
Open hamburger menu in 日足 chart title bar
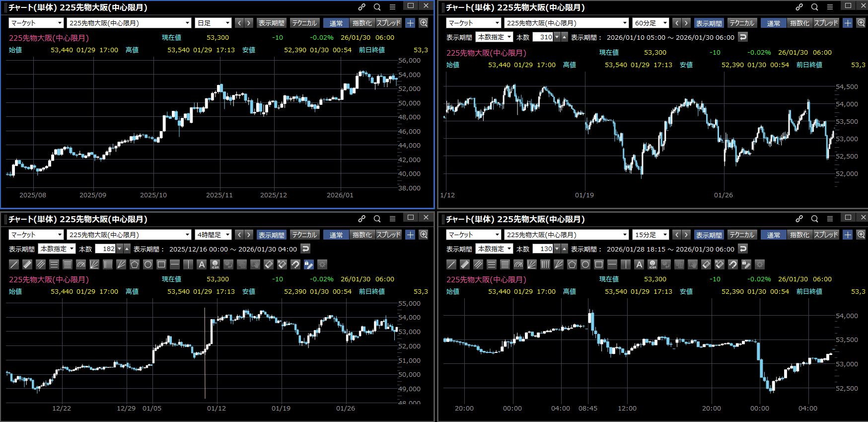392,7
